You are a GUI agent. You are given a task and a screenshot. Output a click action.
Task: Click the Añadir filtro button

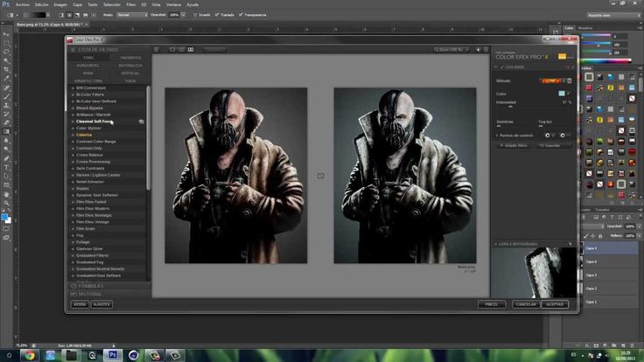pos(514,145)
